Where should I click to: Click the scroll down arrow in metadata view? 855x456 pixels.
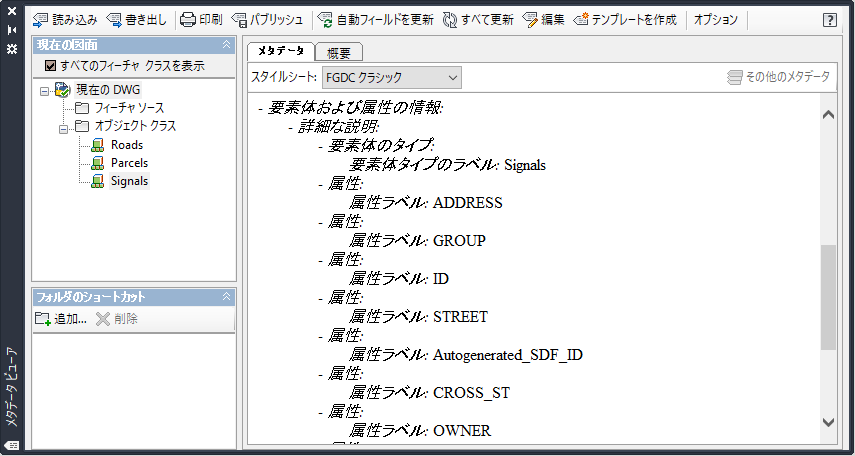pos(828,422)
